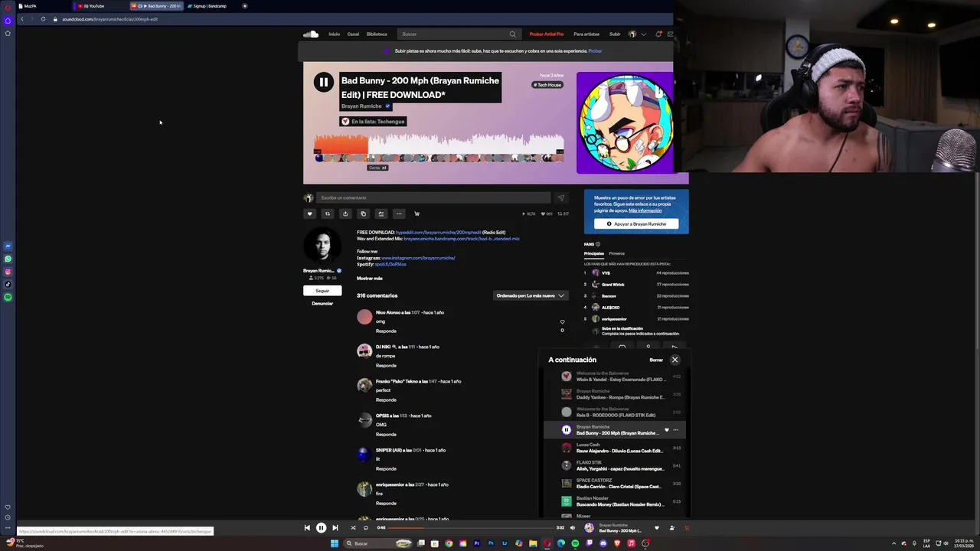The width and height of the screenshot is (980, 551).
Task: Repost the track using the repost icon
Action: pos(327,214)
